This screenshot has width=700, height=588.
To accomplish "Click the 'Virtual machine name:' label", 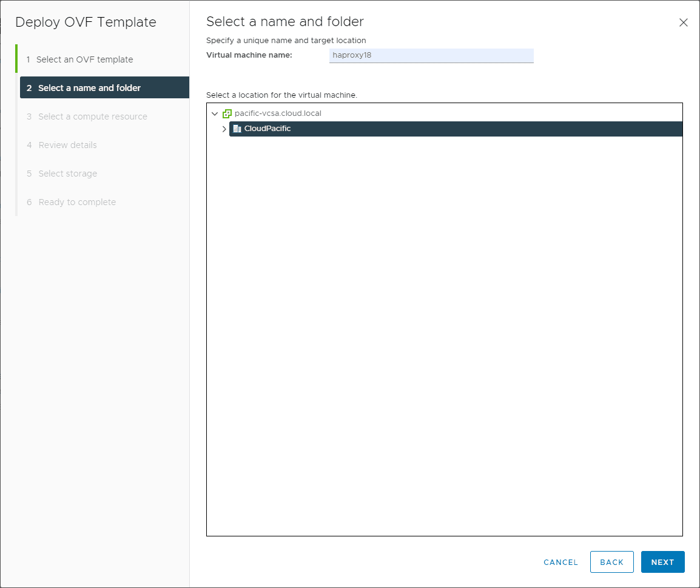I will point(249,55).
